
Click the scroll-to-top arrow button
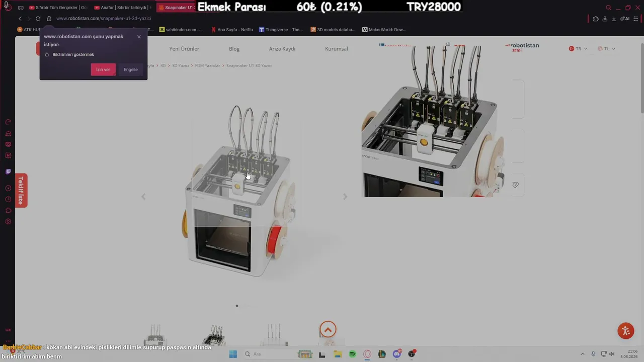pyautogui.click(x=328, y=330)
